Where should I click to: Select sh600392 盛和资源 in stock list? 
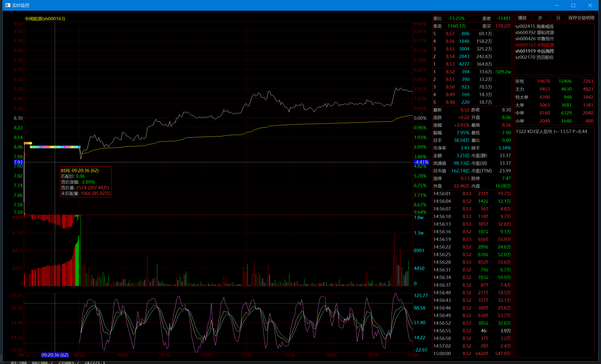(535, 32)
